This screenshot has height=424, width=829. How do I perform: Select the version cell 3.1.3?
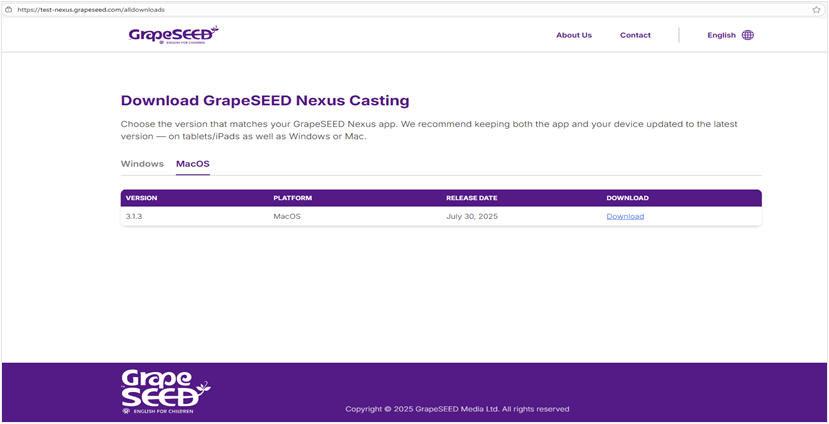click(x=134, y=216)
